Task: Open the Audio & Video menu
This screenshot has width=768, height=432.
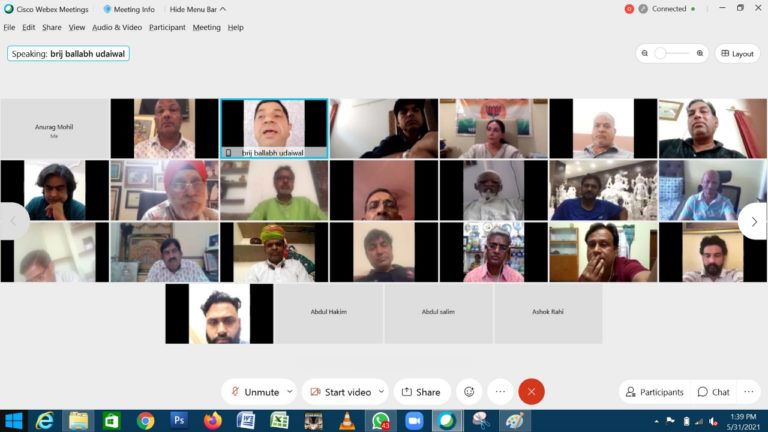Action: click(x=117, y=27)
